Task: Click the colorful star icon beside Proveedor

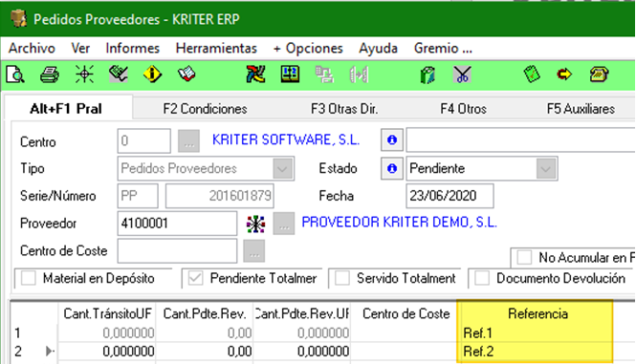Action: (x=256, y=224)
